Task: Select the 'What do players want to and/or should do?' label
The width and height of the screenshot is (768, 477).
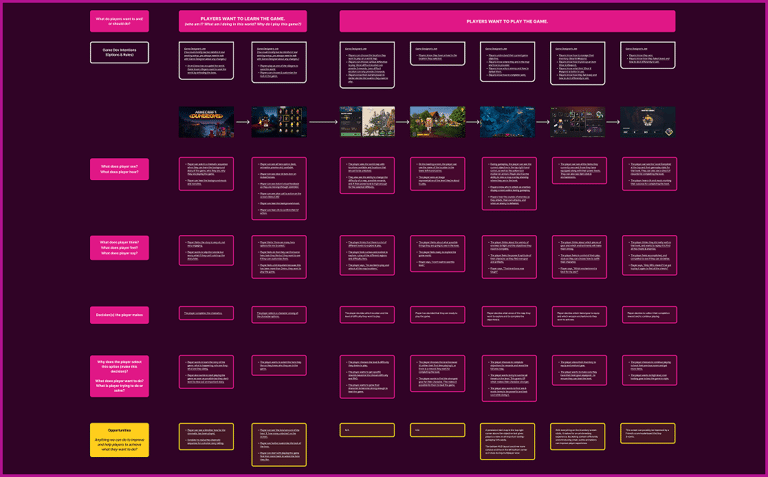Action: pyautogui.click(x=120, y=21)
